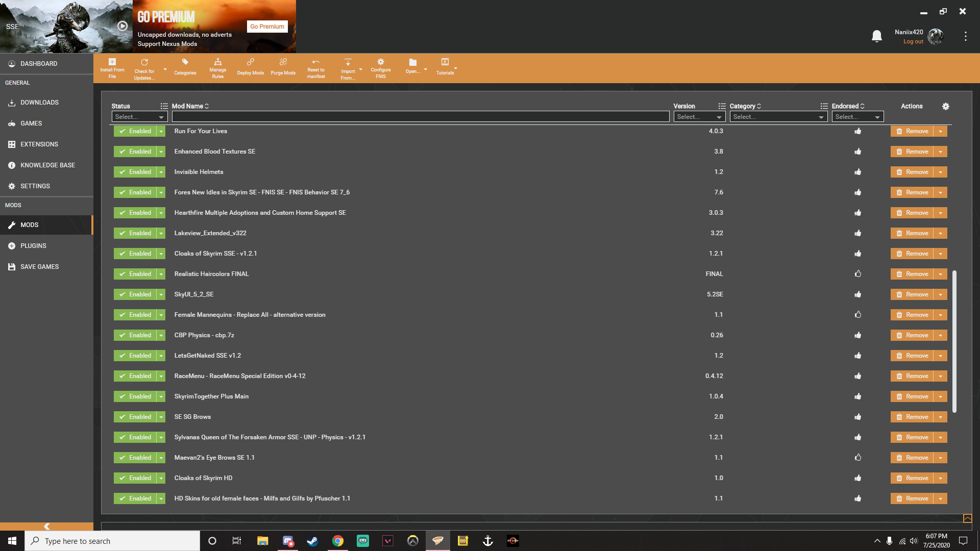Click play button on SSE game banner
The image size is (980, 551).
click(122, 26)
